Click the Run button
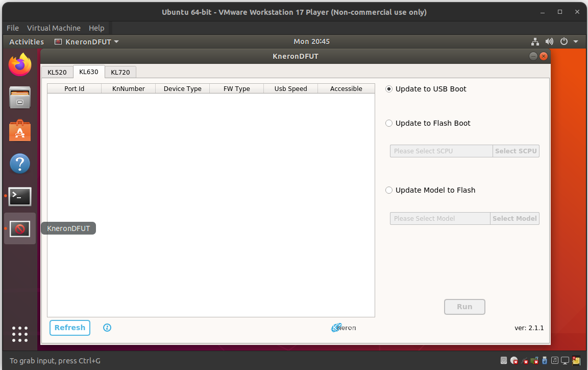588x370 pixels. click(464, 307)
